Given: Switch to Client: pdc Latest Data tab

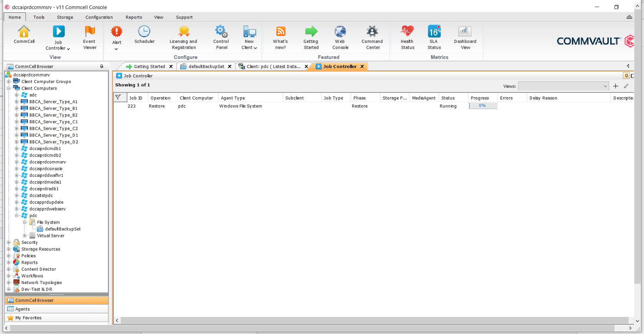Looking at the screenshot, I should pos(273,66).
